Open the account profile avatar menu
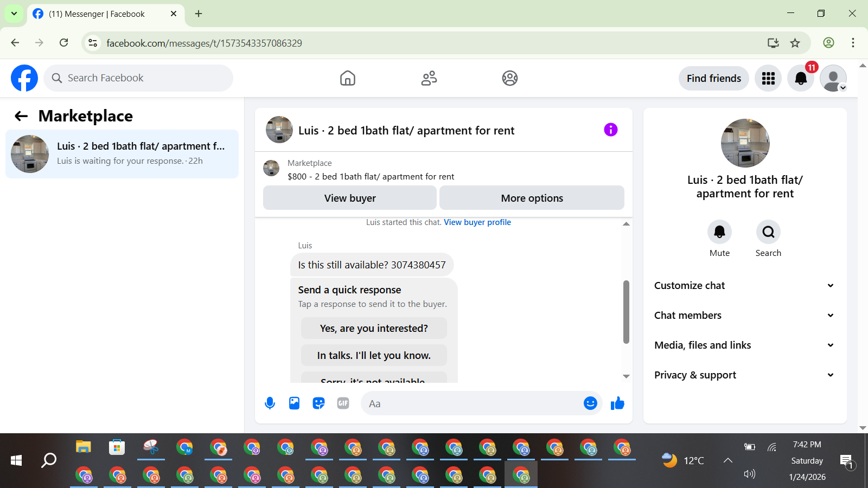868x488 pixels. click(833, 78)
